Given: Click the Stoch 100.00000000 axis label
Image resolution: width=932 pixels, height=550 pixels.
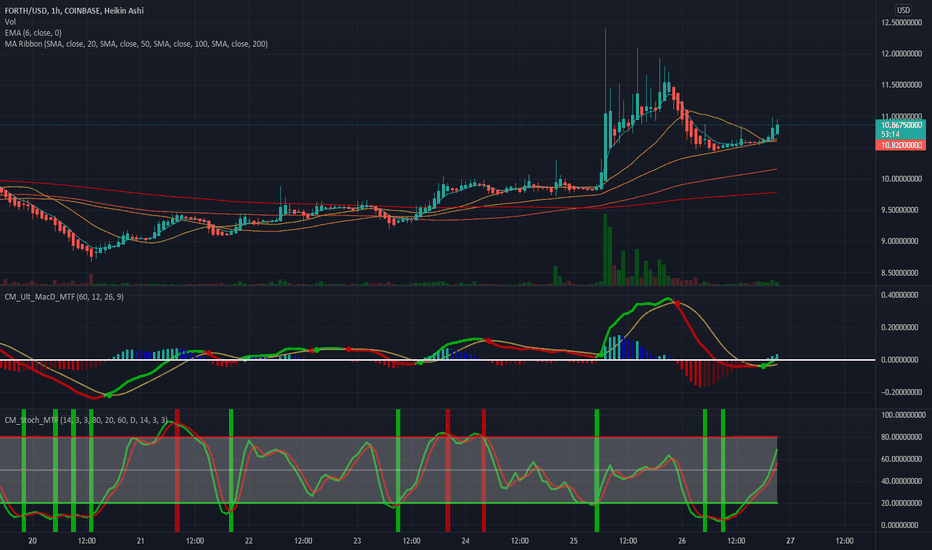Looking at the screenshot, I should 901,414.
